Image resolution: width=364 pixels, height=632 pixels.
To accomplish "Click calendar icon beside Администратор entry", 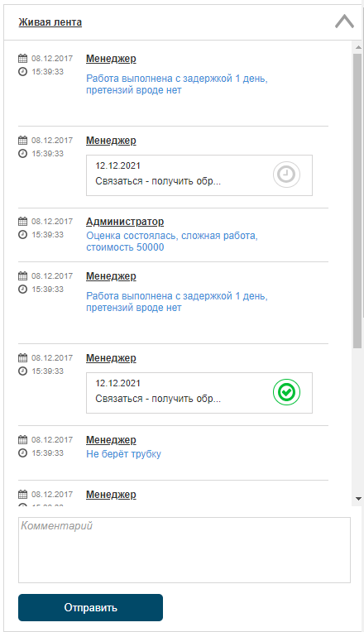I will (23, 221).
